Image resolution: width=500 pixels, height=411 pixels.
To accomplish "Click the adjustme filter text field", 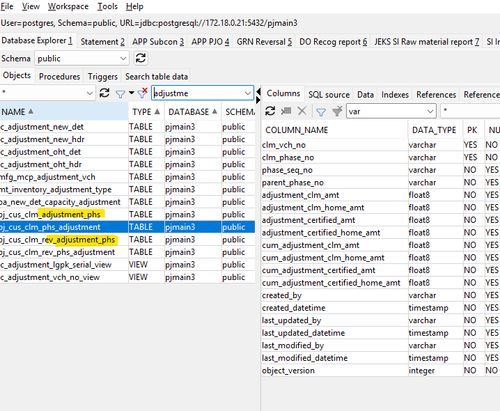I will (x=198, y=93).
